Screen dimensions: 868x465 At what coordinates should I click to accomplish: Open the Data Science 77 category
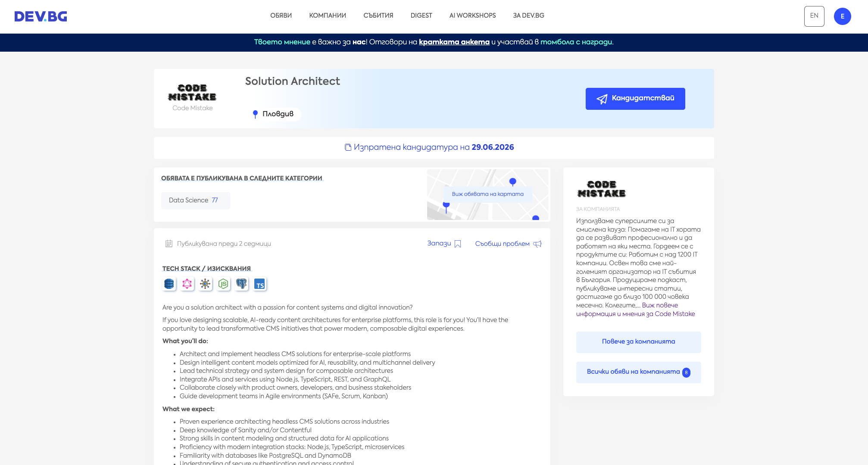(196, 200)
